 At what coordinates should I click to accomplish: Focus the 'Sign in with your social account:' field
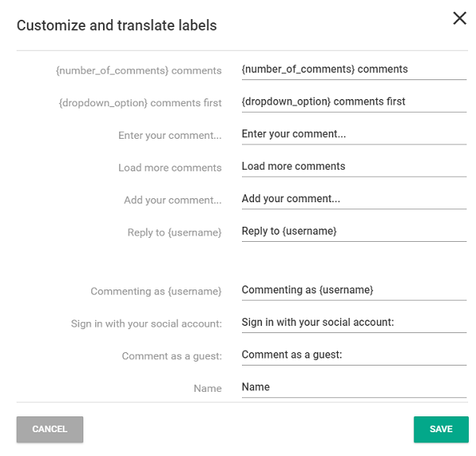pyautogui.click(x=354, y=323)
